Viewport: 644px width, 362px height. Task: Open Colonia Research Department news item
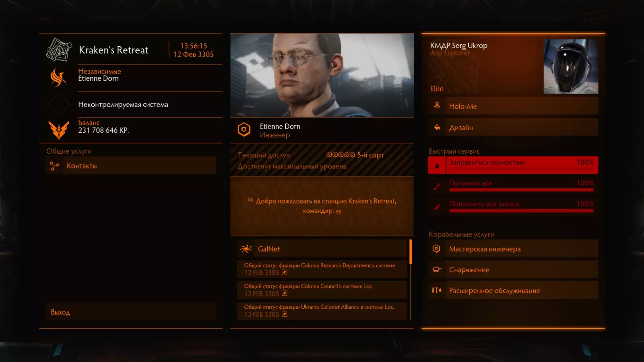click(x=322, y=269)
